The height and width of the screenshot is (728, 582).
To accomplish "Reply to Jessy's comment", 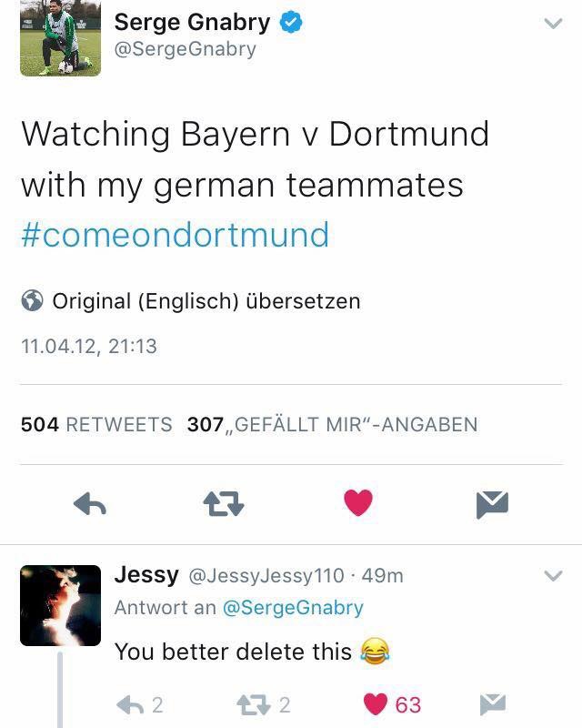I will coord(139,704).
